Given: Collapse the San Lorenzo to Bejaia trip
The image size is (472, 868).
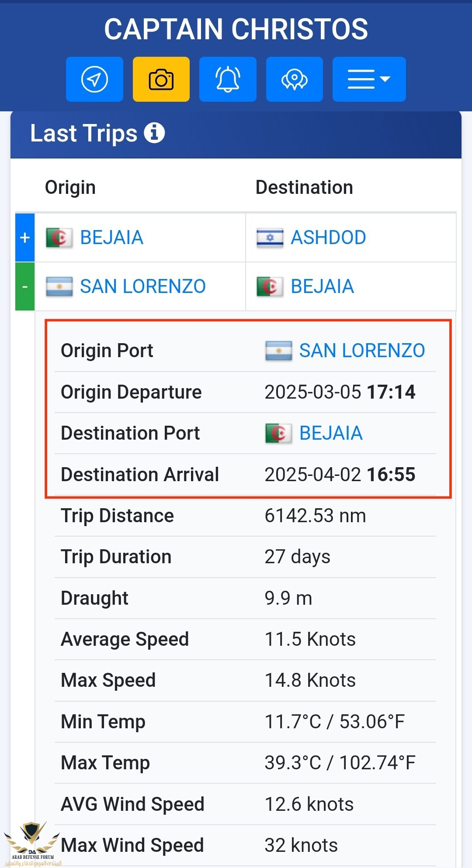Looking at the screenshot, I should pos(25,287).
